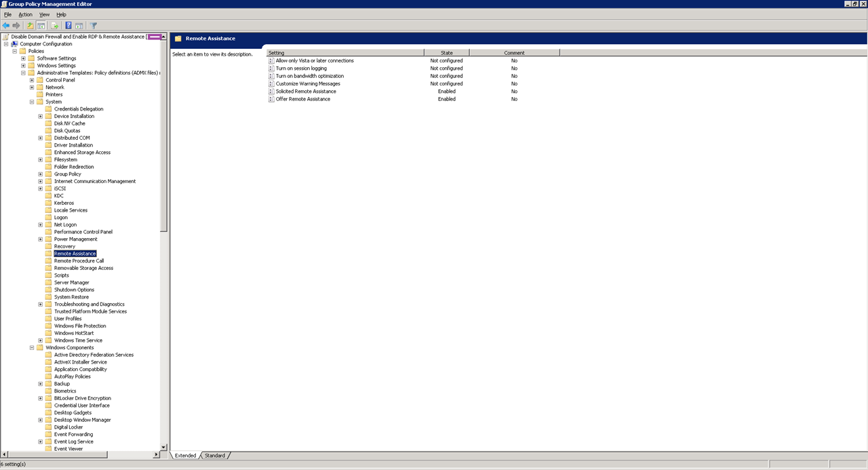The image size is (868, 470).
Task: Expand the Network node
Action: (x=32, y=87)
